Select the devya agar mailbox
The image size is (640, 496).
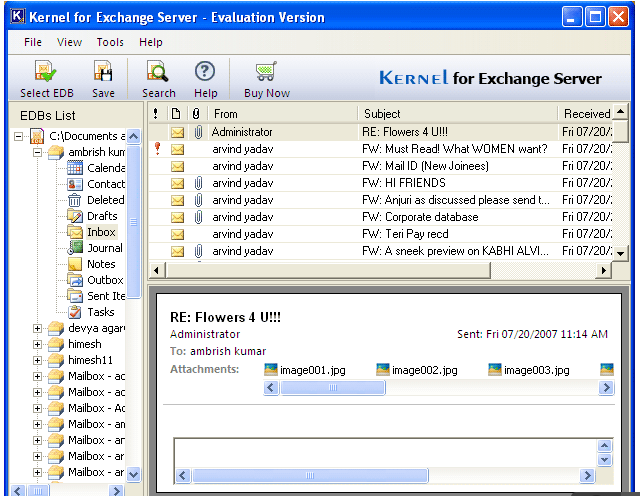(x=97, y=328)
